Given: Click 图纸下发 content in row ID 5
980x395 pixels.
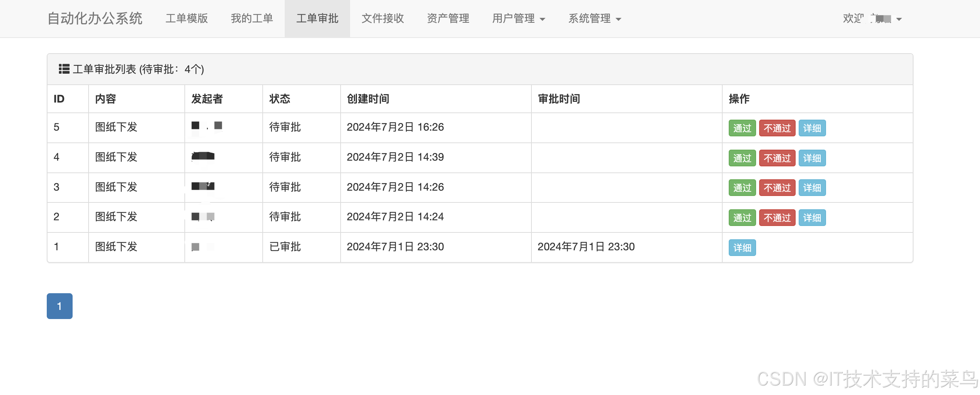Looking at the screenshot, I should click(x=116, y=127).
